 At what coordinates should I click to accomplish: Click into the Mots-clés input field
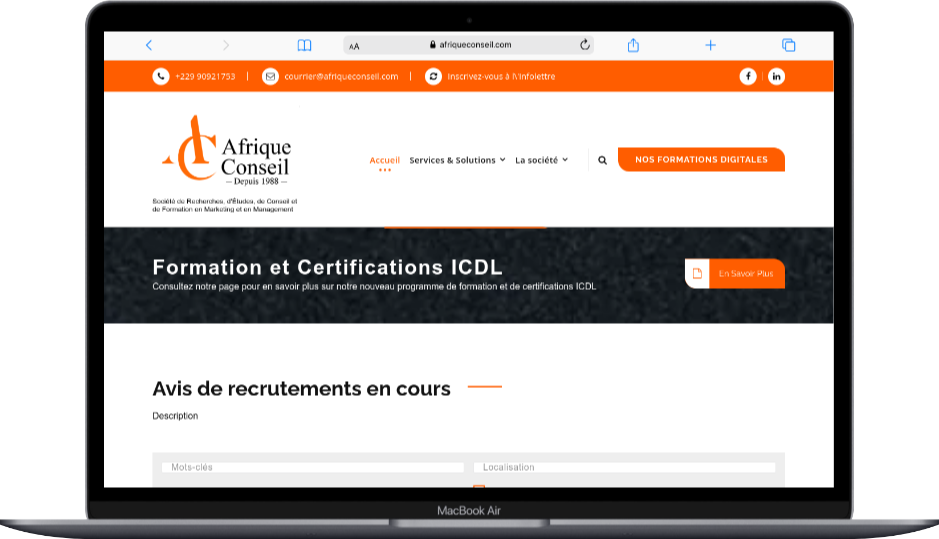[x=313, y=467]
